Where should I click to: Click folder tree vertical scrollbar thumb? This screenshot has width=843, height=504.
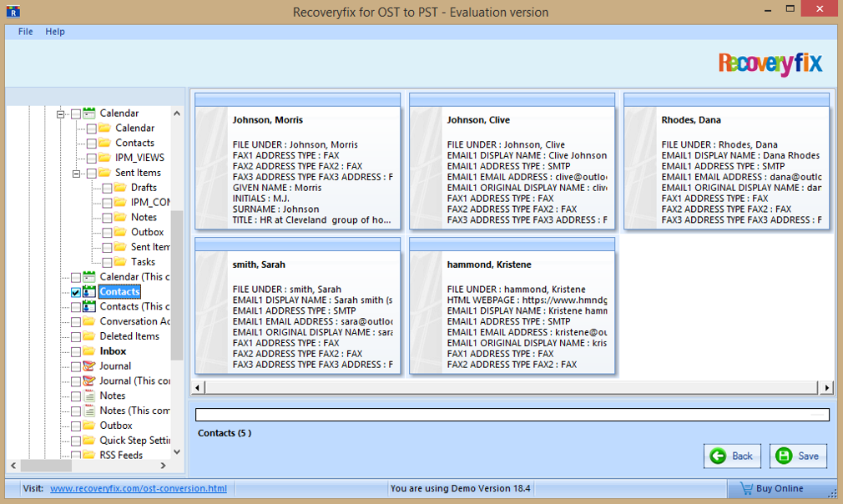tap(177, 285)
